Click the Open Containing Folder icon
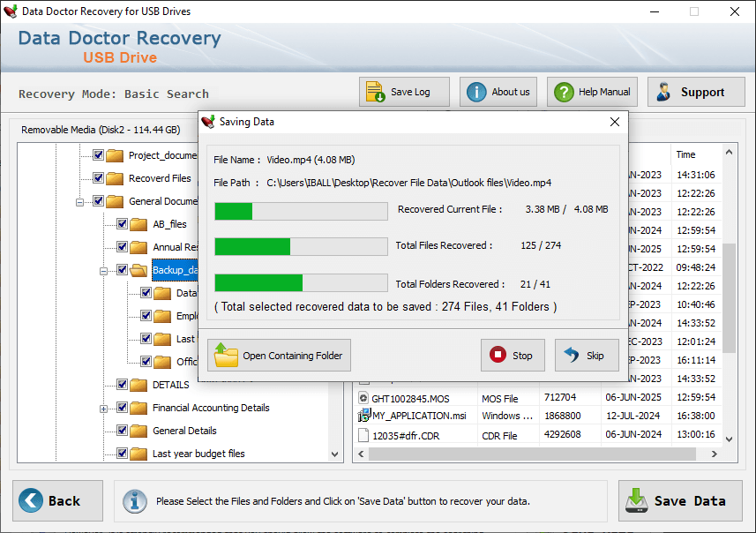 point(226,355)
